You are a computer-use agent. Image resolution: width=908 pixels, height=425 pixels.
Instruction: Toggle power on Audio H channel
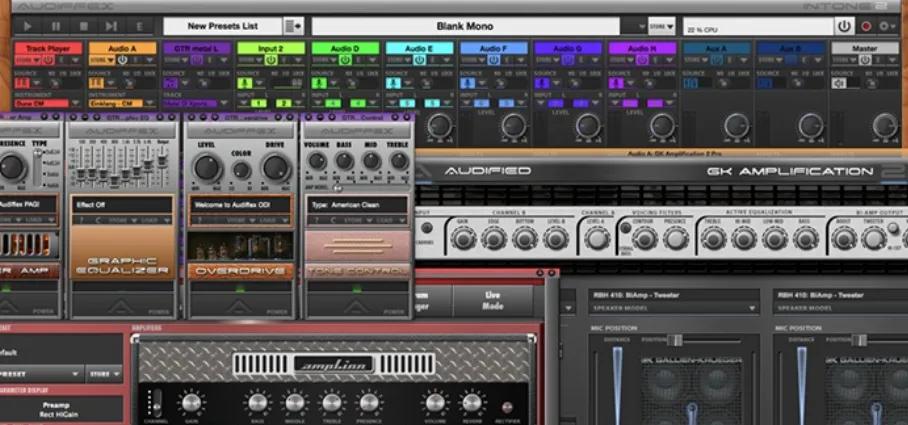[x=642, y=60]
